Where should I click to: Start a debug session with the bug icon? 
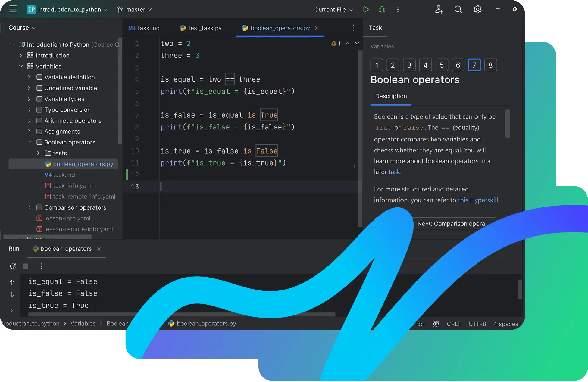click(382, 9)
